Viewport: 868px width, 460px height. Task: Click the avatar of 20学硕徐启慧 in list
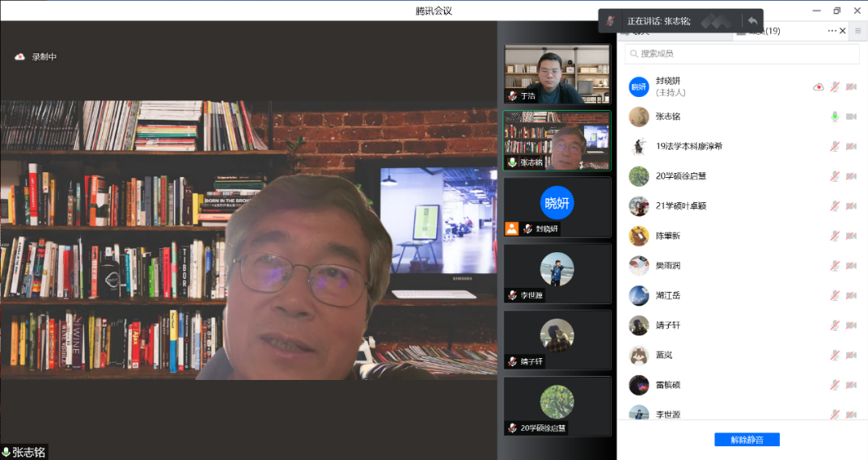[639, 176]
